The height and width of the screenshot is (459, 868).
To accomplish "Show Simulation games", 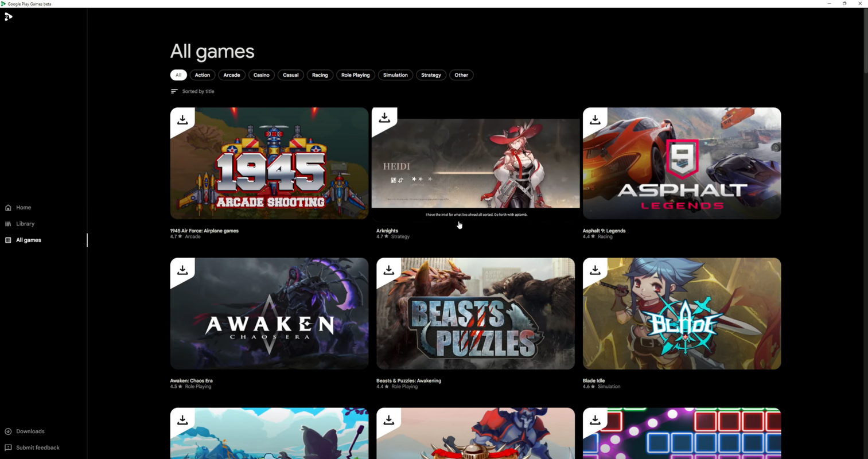I will point(395,75).
